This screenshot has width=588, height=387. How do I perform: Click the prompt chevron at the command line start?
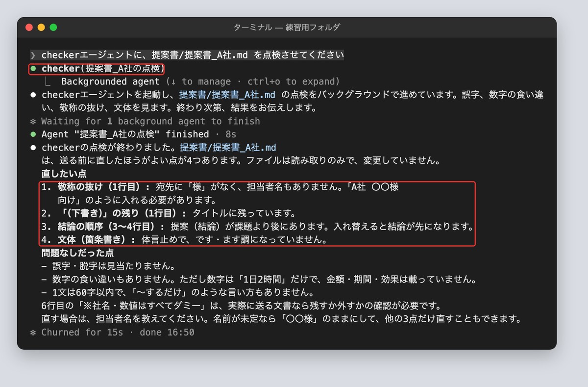[x=33, y=55]
